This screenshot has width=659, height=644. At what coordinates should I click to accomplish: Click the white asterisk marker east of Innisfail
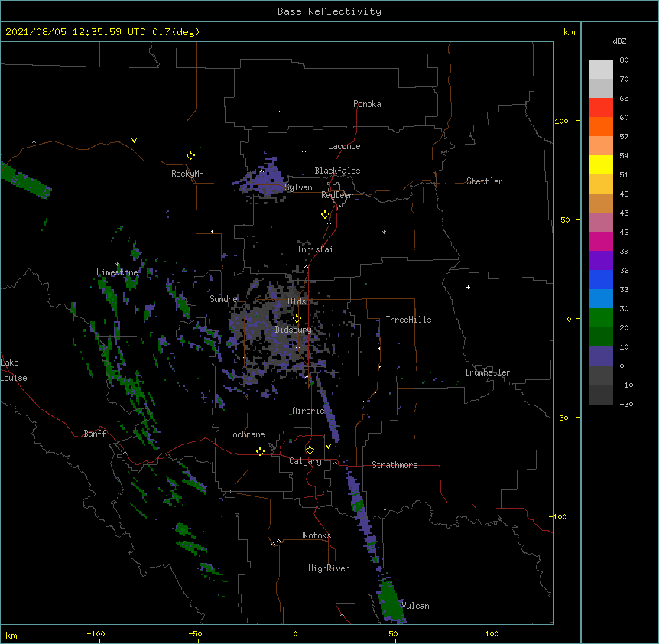point(384,232)
